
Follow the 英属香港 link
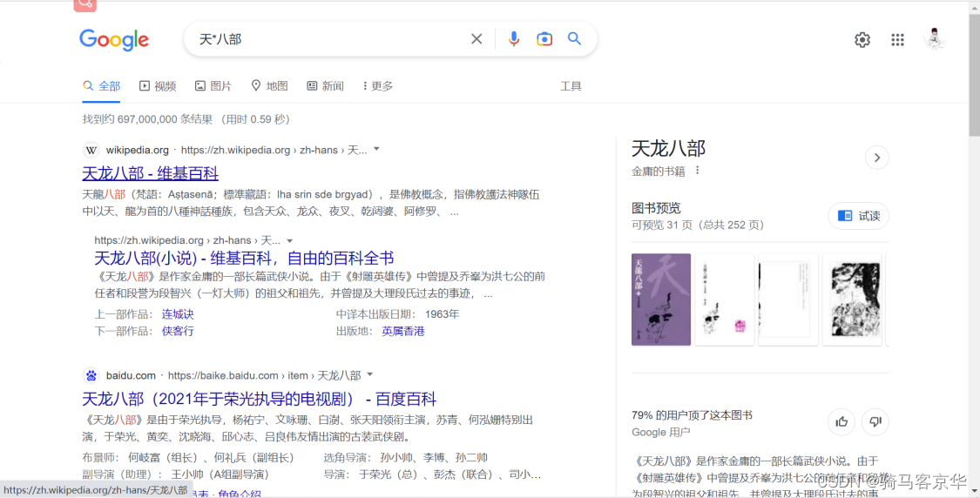403,331
